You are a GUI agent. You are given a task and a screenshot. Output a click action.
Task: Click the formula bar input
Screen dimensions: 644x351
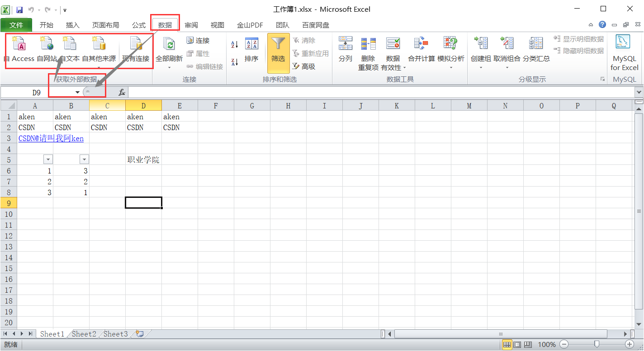pos(381,93)
